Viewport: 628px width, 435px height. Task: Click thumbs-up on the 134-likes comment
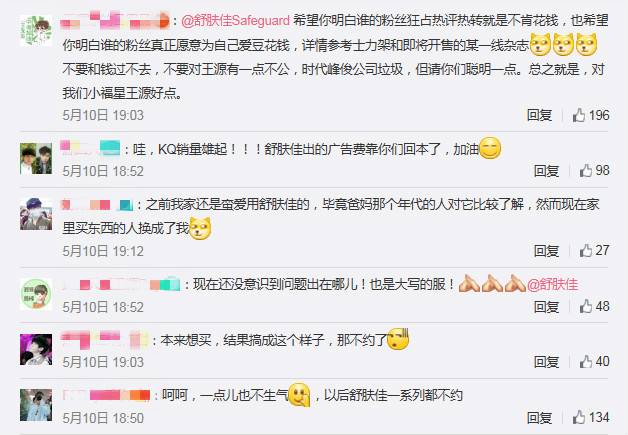579,418
